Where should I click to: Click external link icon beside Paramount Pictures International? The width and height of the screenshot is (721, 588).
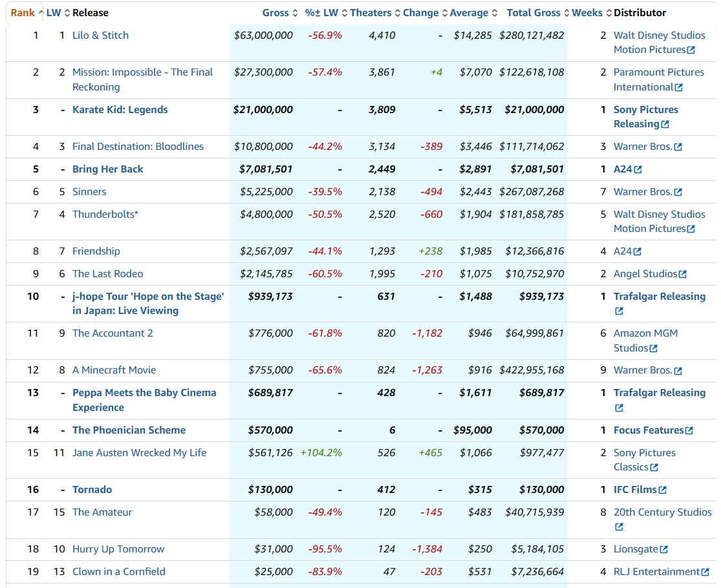679,87
